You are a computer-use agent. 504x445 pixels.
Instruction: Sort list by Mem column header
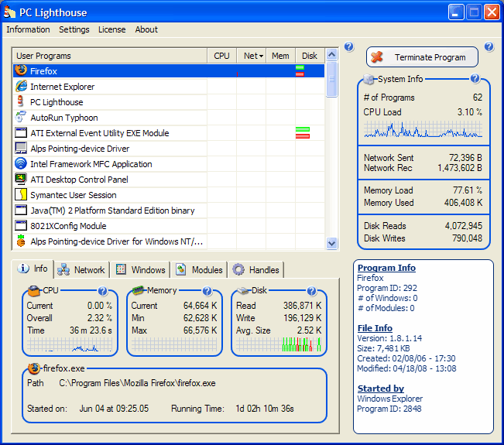[x=280, y=56]
